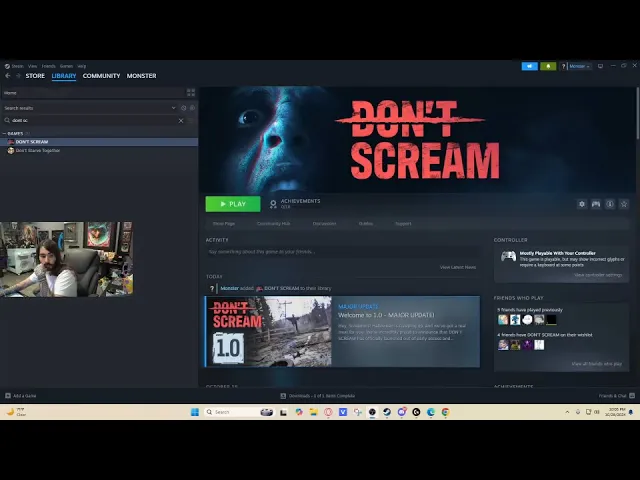Viewport: 640px width, 480px height.
Task: Open the Community Hub link
Action: tap(273, 224)
